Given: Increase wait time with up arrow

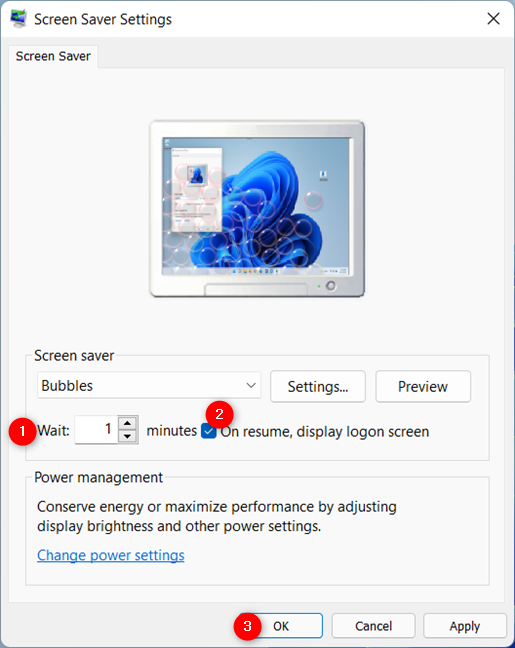Looking at the screenshot, I should [x=128, y=423].
